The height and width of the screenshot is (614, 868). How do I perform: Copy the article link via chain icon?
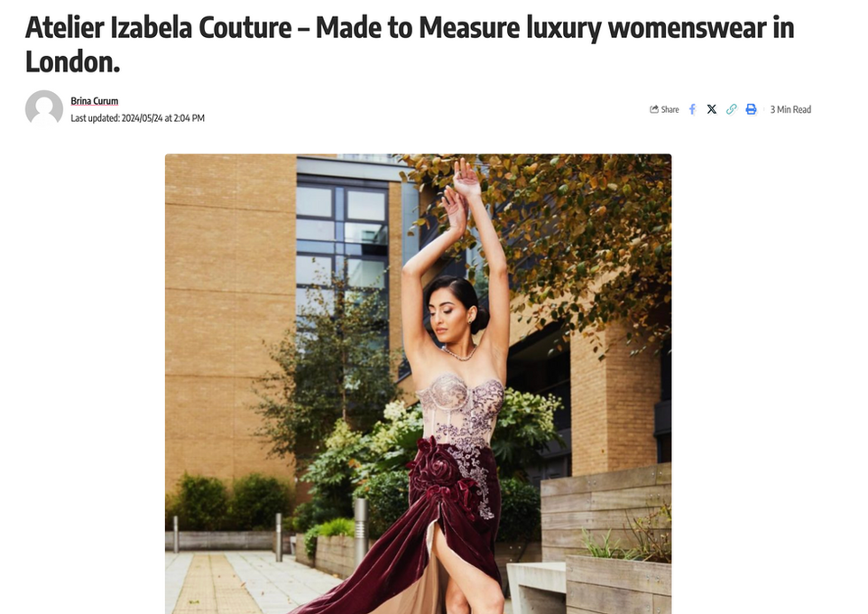pos(731,109)
